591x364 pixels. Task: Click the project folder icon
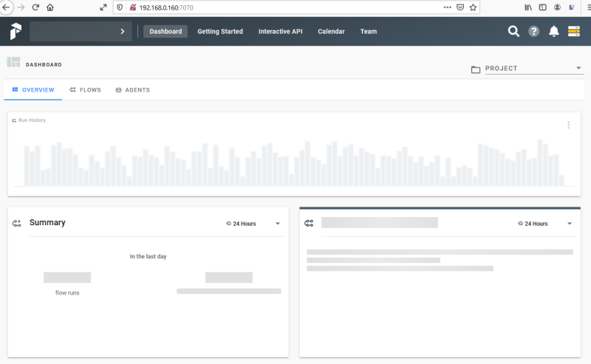coord(476,69)
